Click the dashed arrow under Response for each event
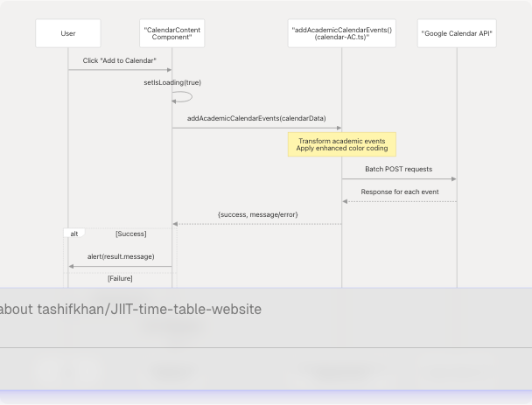 pos(399,202)
